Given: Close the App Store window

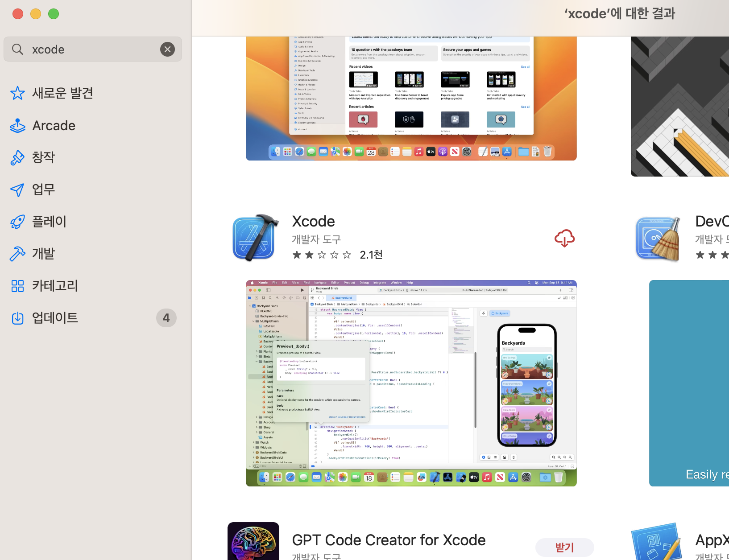Looking at the screenshot, I should [x=18, y=14].
